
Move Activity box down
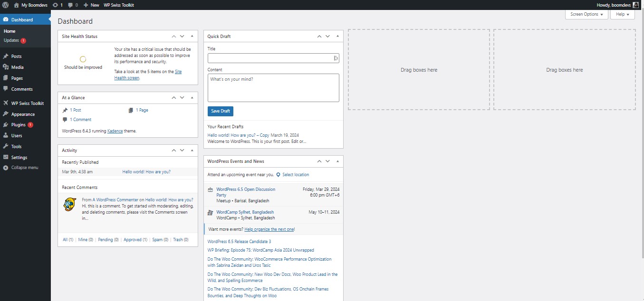[x=182, y=150]
